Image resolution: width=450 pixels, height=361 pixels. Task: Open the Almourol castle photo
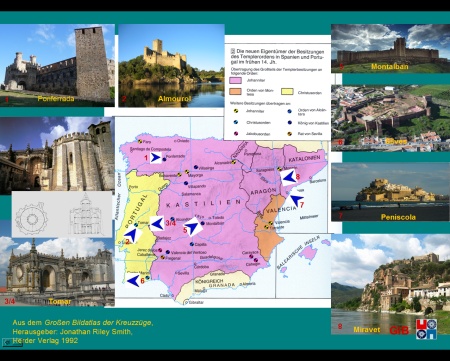pos(171,65)
